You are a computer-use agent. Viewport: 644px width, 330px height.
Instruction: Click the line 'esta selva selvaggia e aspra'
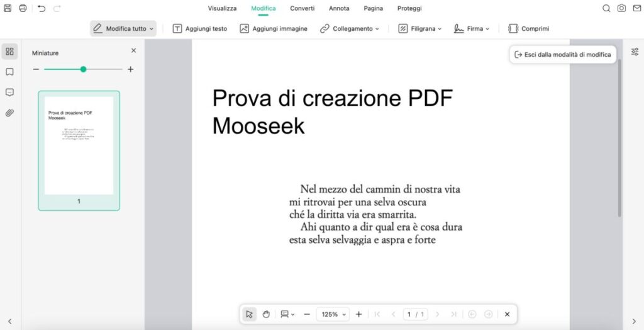(362, 241)
